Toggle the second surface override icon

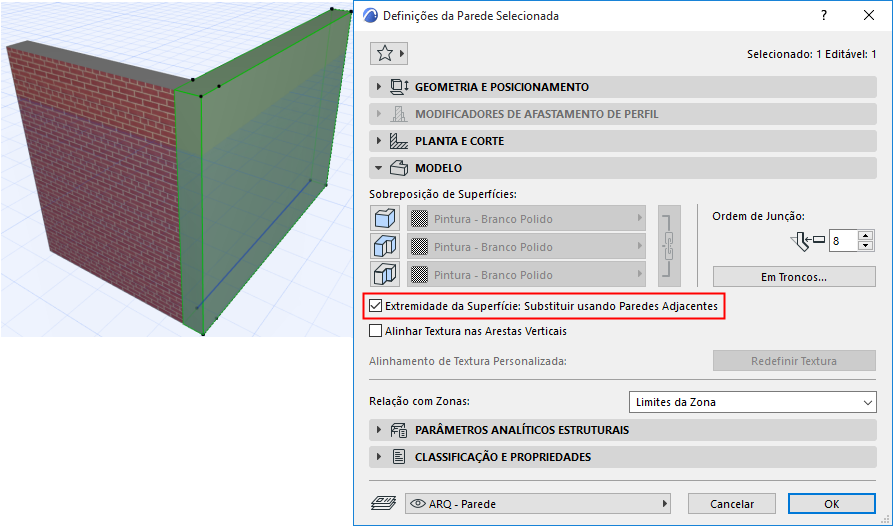385,246
